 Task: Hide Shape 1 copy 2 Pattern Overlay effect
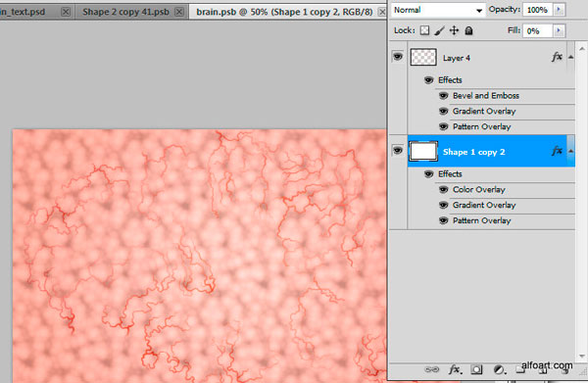(443, 221)
